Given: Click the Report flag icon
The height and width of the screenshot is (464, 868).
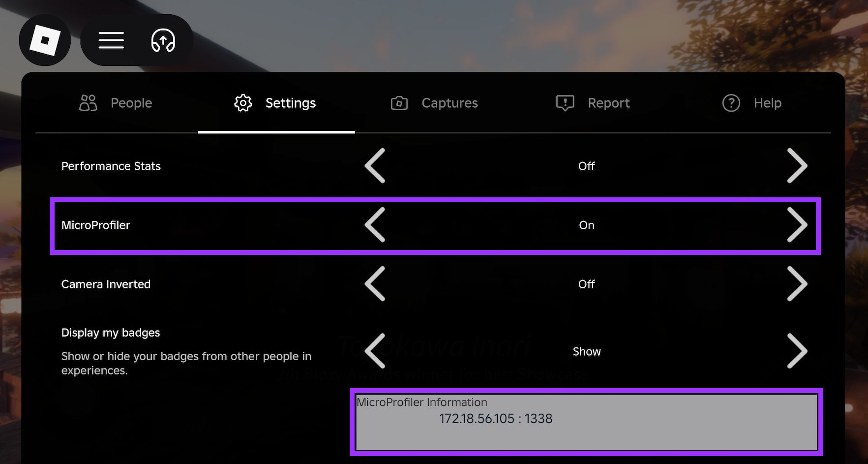Looking at the screenshot, I should (x=565, y=103).
